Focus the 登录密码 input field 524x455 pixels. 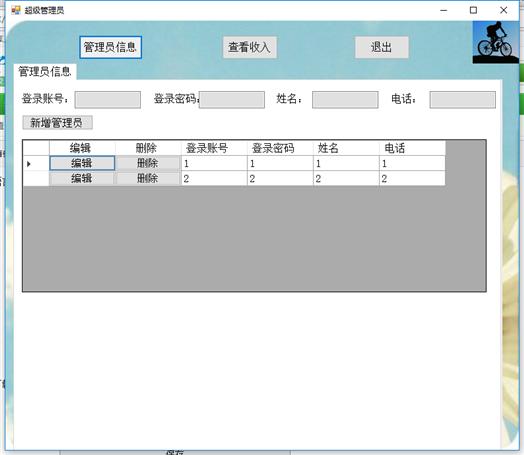click(x=232, y=100)
